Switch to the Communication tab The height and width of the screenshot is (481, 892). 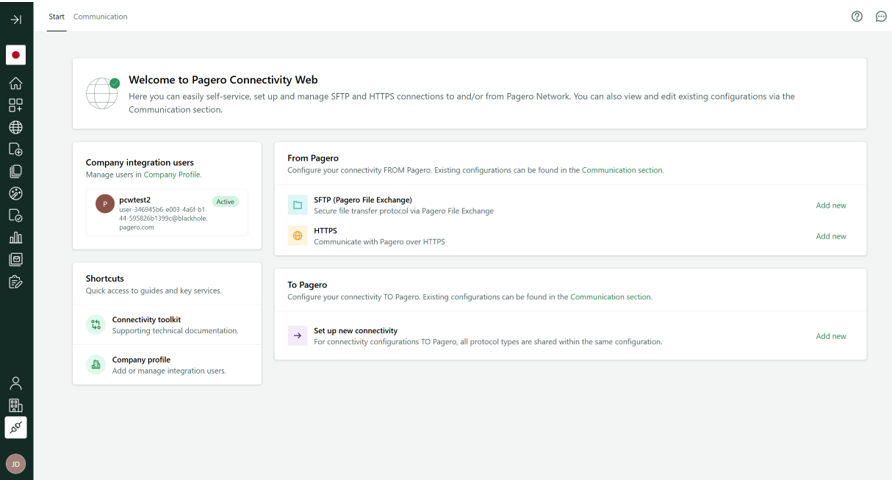(x=100, y=16)
